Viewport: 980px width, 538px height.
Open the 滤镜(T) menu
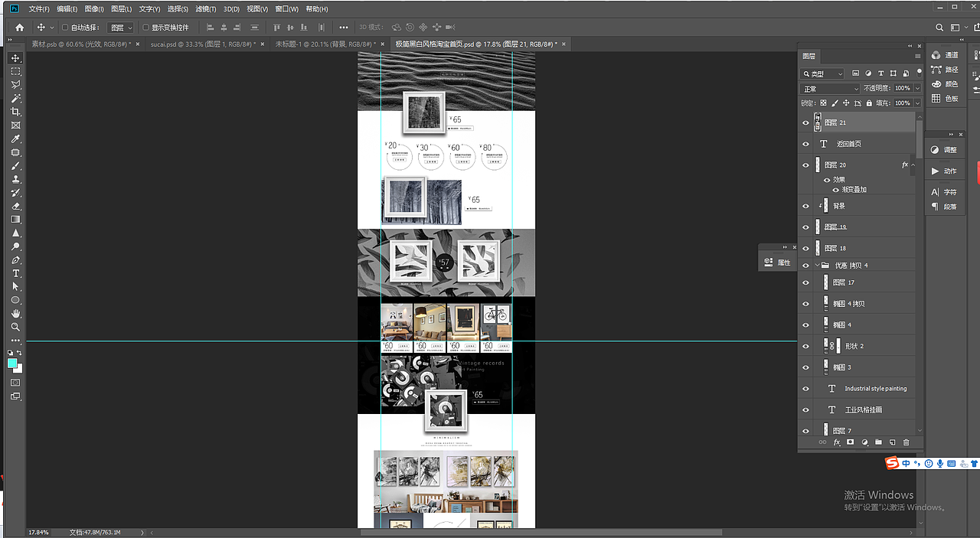[206, 9]
